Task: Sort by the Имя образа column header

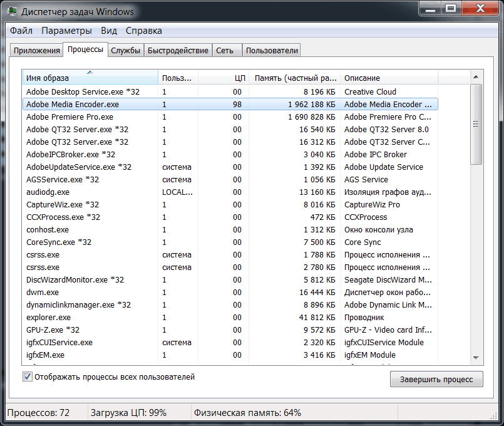Action: coord(90,78)
